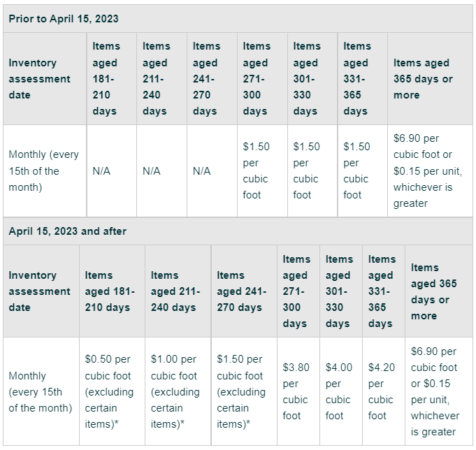Click first N/A cell under 181-210 days

pos(111,170)
